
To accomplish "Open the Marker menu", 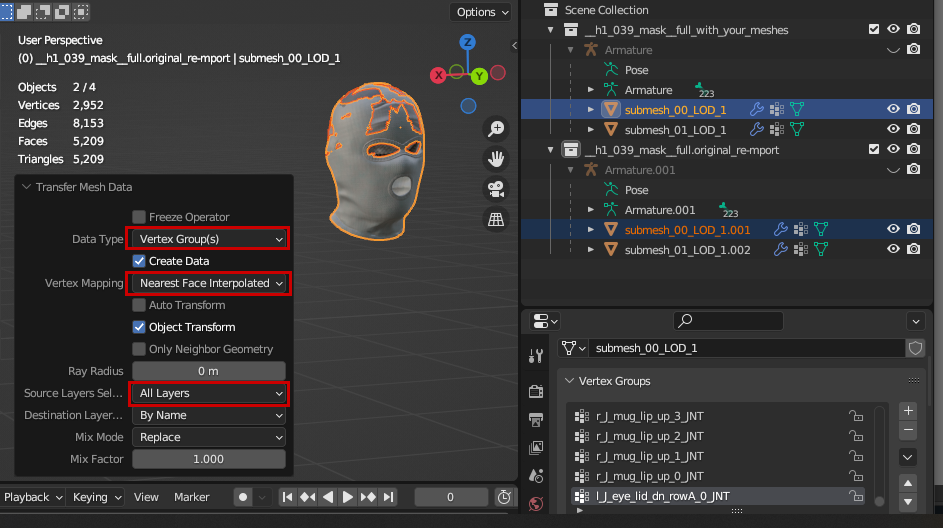I will (192, 497).
